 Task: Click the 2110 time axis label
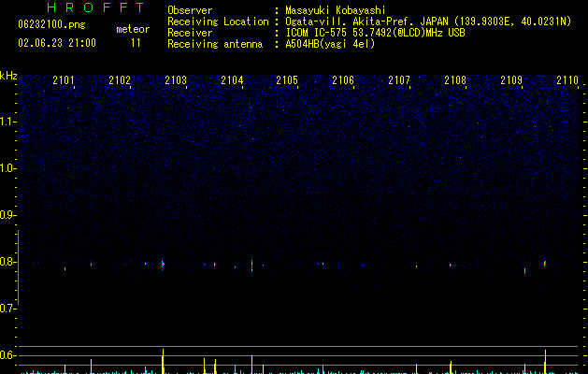(567, 79)
